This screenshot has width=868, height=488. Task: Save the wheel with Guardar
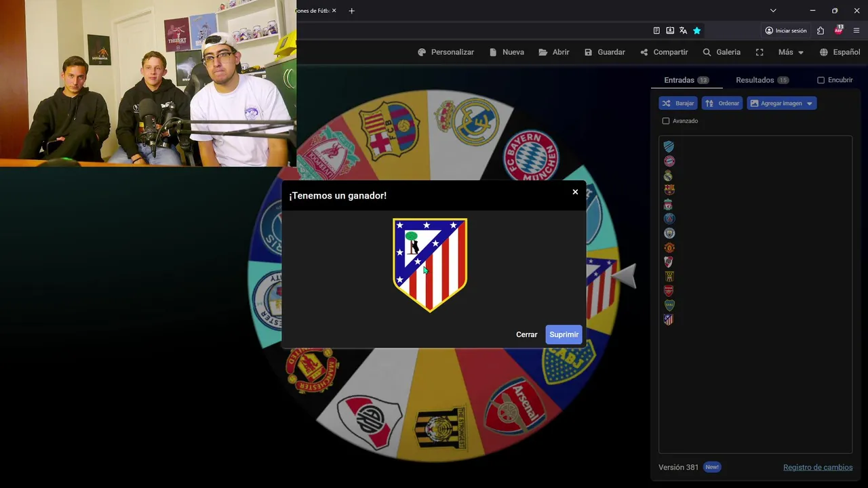pyautogui.click(x=605, y=52)
